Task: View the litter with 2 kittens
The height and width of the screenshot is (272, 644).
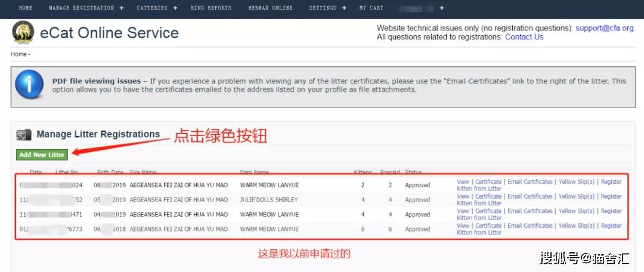Action: point(463,181)
